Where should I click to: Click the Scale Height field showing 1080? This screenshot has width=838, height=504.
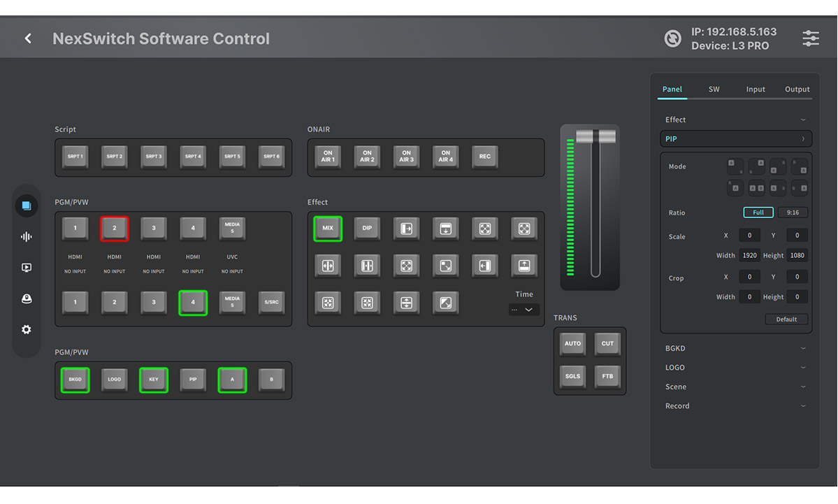pos(797,255)
